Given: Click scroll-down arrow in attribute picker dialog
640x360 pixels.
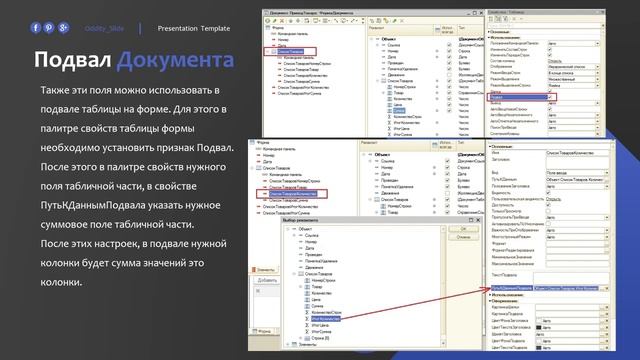Looking at the screenshot, I should point(443,344).
